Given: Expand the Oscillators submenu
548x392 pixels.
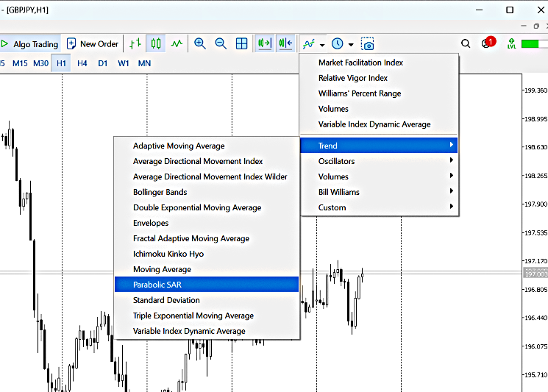Looking at the screenshot, I should (x=379, y=161).
